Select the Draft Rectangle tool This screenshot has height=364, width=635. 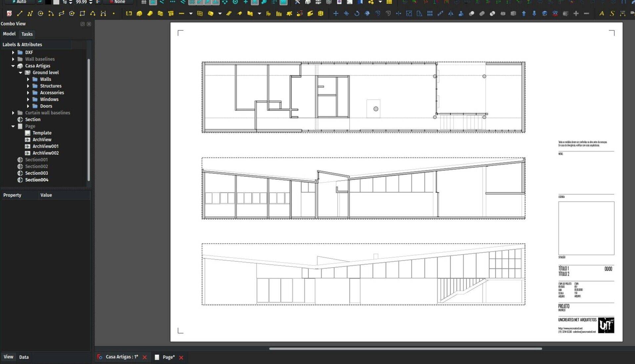82,14
